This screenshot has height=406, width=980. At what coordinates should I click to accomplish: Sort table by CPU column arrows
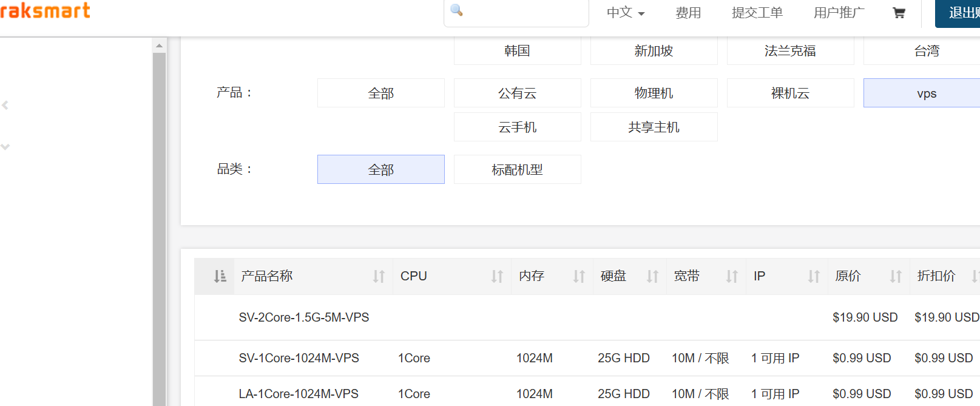pos(497,277)
